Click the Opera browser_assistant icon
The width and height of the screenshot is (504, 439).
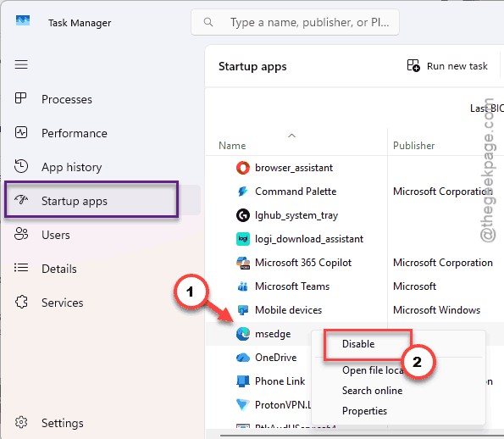point(243,168)
